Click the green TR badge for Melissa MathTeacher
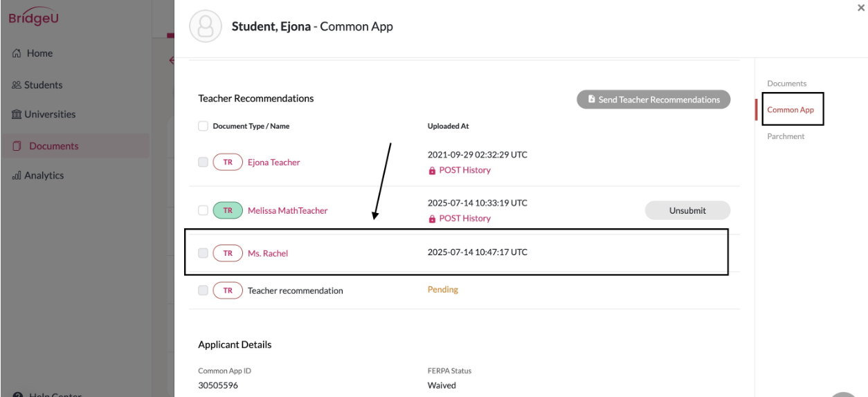 coord(228,210)
